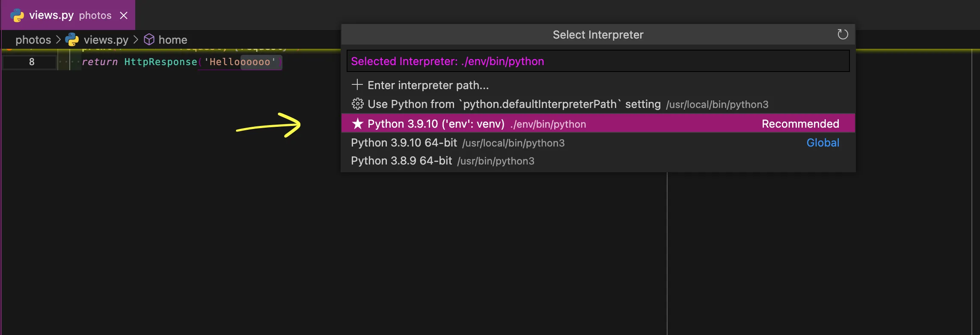Expand the views.py breadcrumb item

tap(106, 40)
